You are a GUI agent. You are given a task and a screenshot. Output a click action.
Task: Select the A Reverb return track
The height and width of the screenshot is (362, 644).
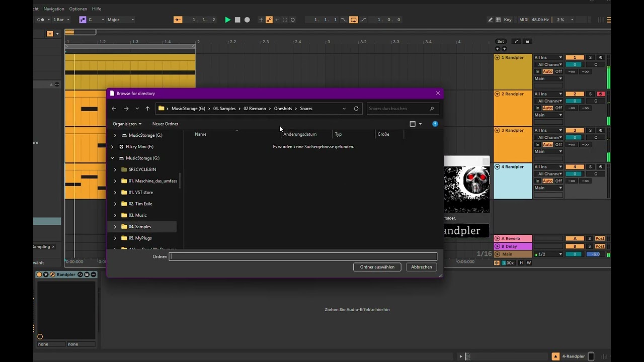(x=513, y=239)
